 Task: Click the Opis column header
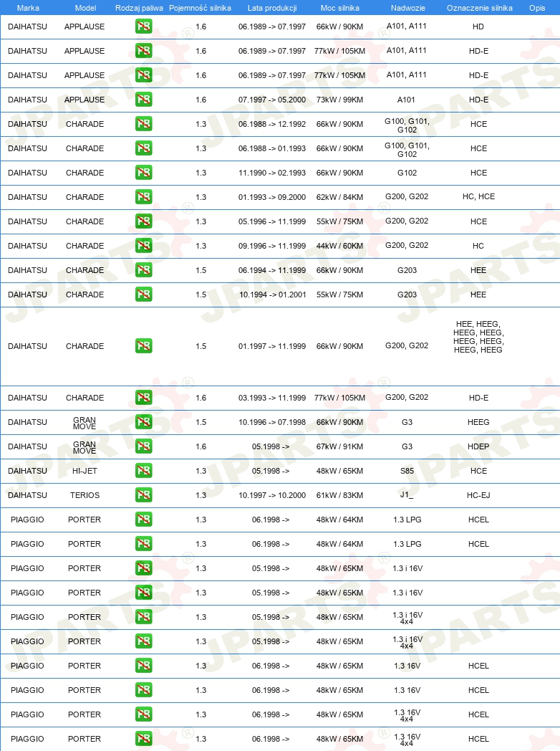click(537, 8)
